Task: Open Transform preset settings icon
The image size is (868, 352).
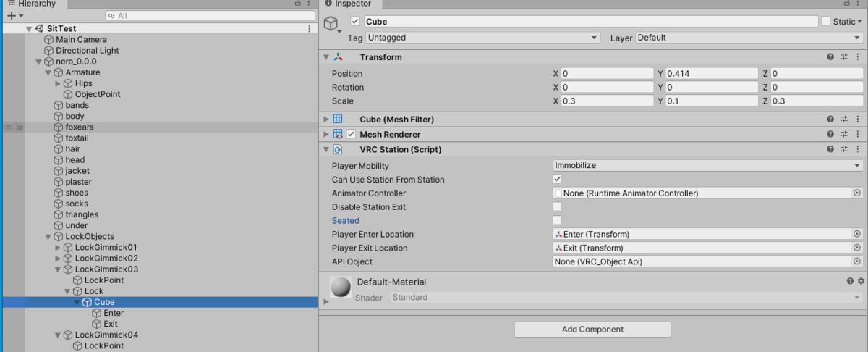Action: (x=844, y=57)
